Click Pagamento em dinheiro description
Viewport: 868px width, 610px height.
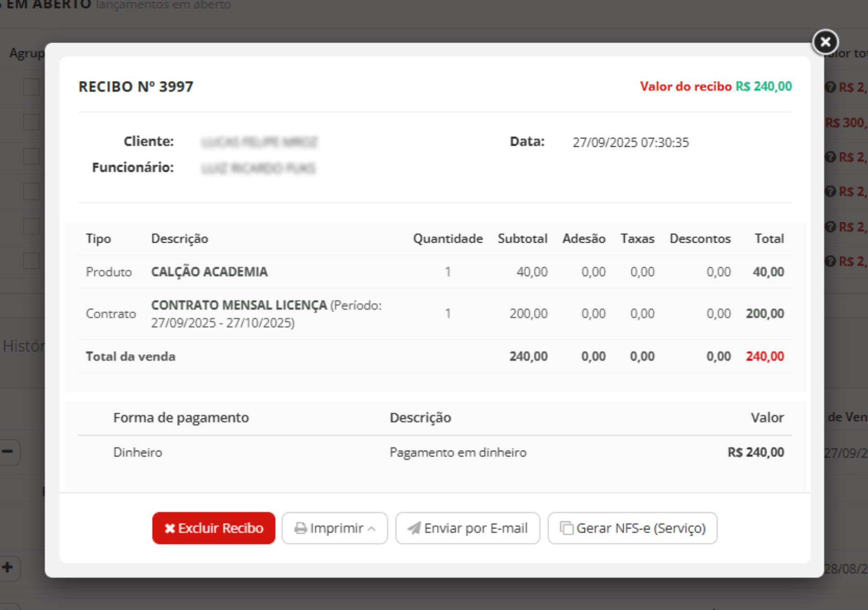point(458,453)
